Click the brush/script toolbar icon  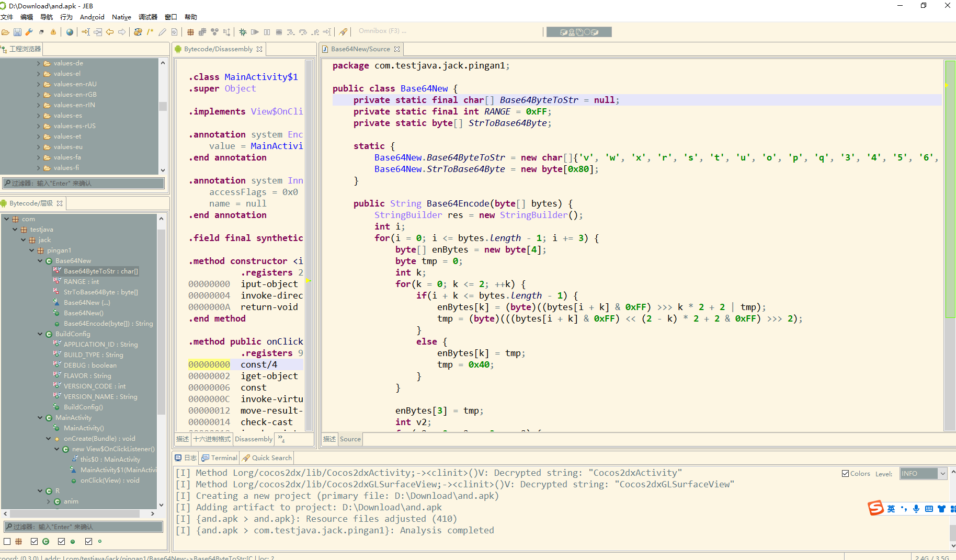343,32
